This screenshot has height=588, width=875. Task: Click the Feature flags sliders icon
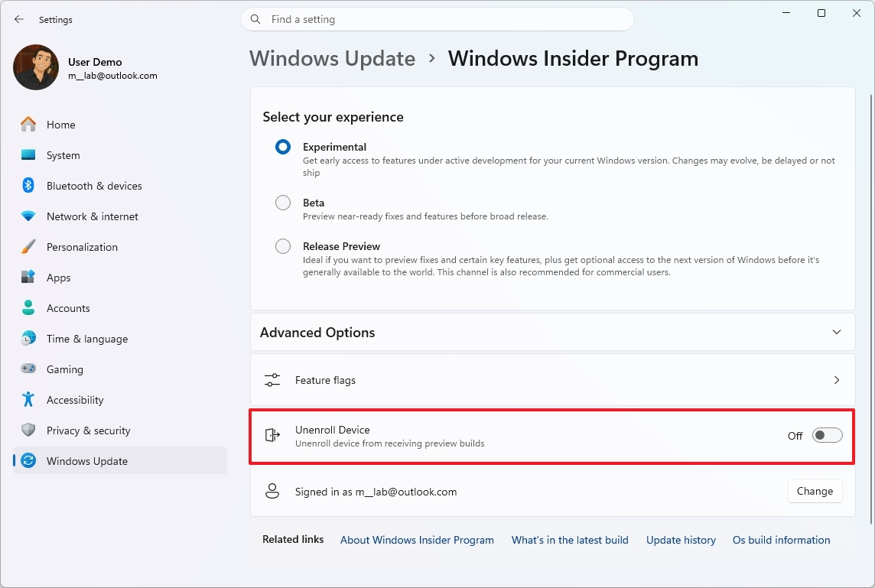pyautogui.click(x=272, y=381)
